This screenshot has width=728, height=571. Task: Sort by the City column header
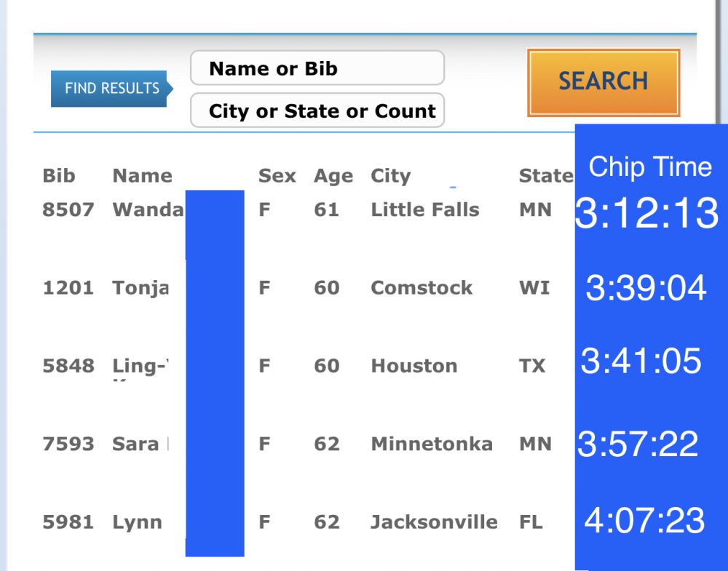click(390, 176)
